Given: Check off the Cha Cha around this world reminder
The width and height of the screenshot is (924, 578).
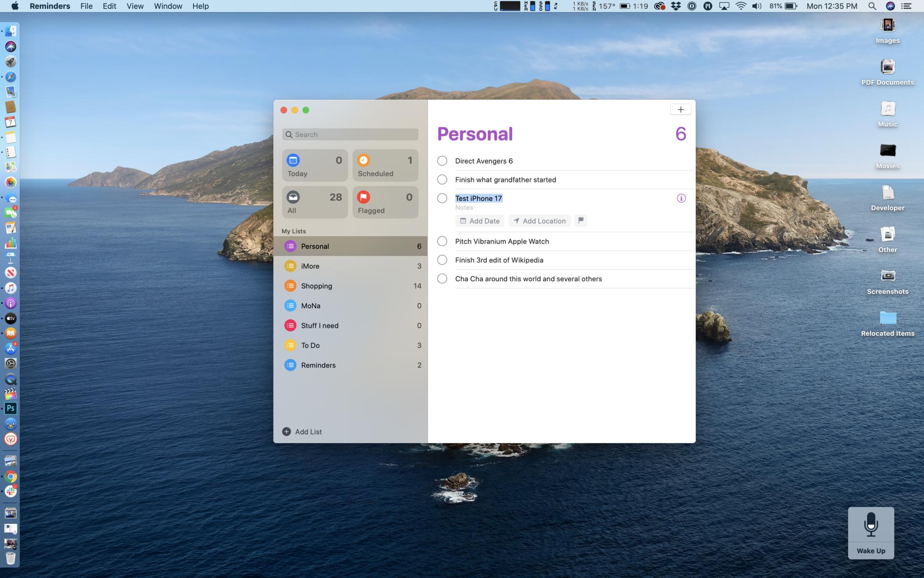Looking at the screenshot, I should pos(442,279).
